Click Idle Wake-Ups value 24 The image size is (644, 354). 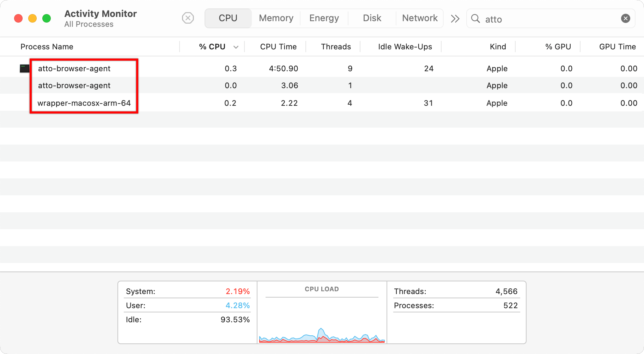click(429, 68)
